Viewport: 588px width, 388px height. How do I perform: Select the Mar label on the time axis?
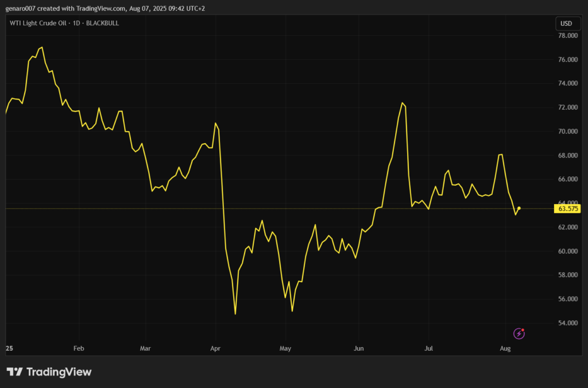tap(145, 348)
